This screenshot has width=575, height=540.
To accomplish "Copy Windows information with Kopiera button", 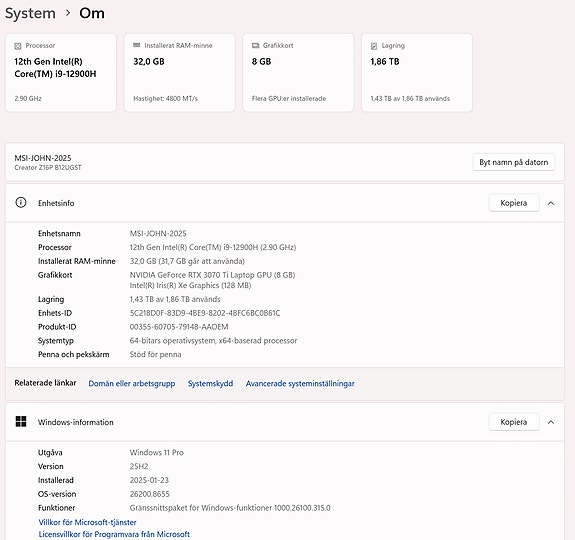I will pos(514,422).
